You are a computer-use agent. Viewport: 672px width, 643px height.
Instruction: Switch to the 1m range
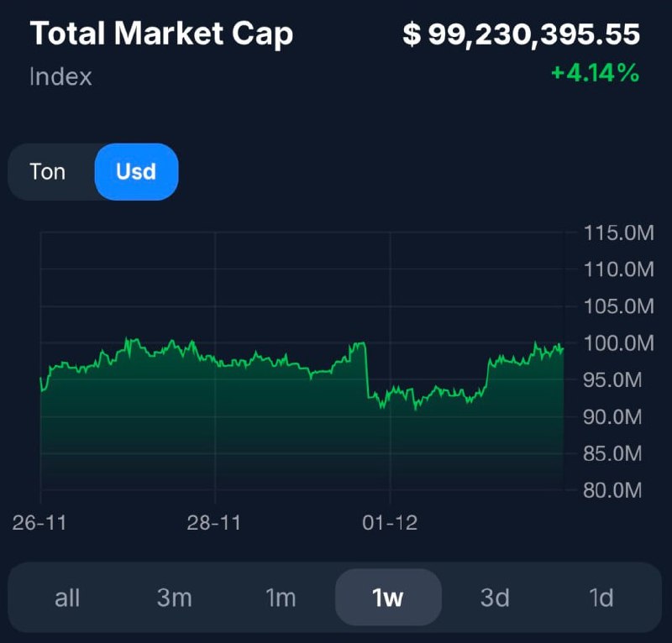[281, 598]
